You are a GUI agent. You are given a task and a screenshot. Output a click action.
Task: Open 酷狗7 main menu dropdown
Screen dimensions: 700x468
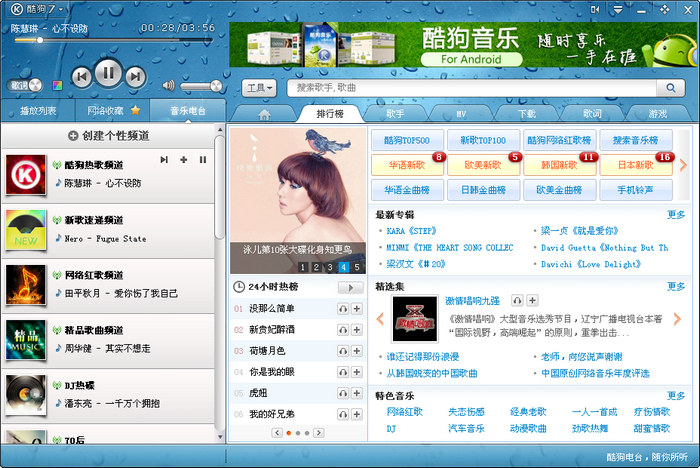tap(37, 9)
